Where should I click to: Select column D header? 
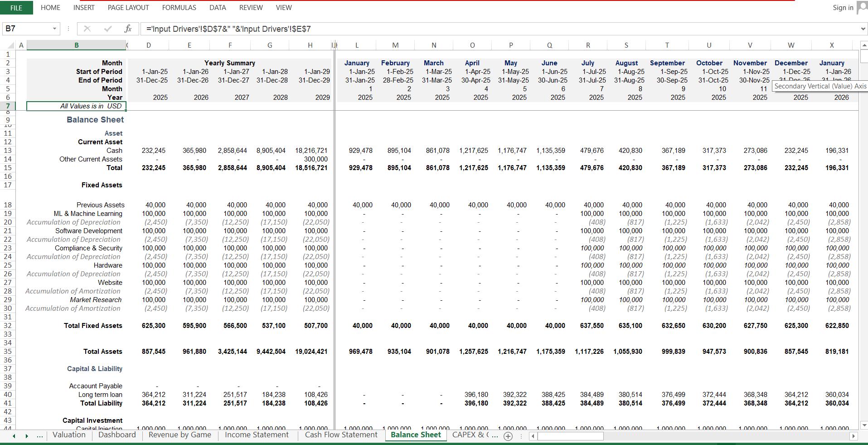point(148,45)
